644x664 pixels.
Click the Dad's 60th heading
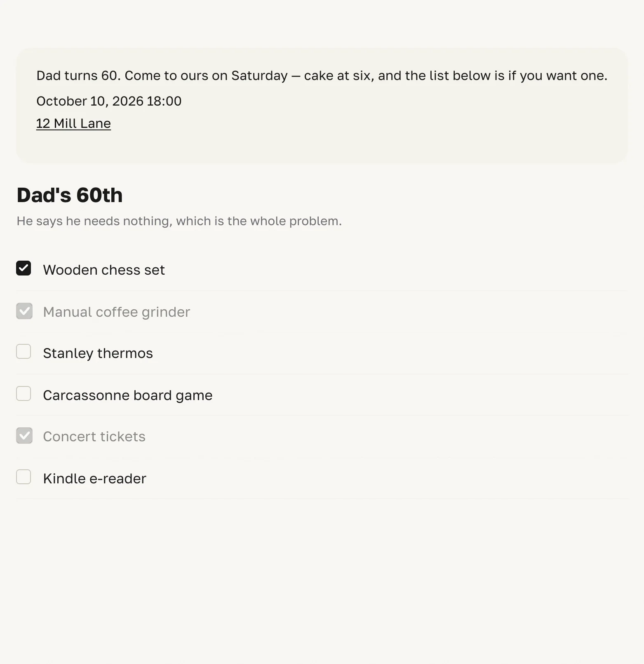tap(70, 195)
